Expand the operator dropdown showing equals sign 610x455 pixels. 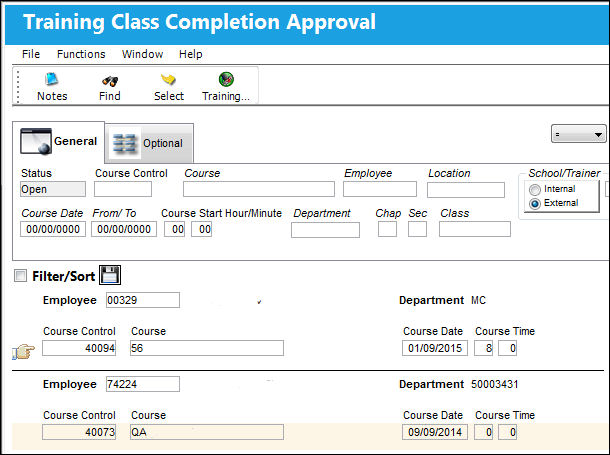click(578, 134)
